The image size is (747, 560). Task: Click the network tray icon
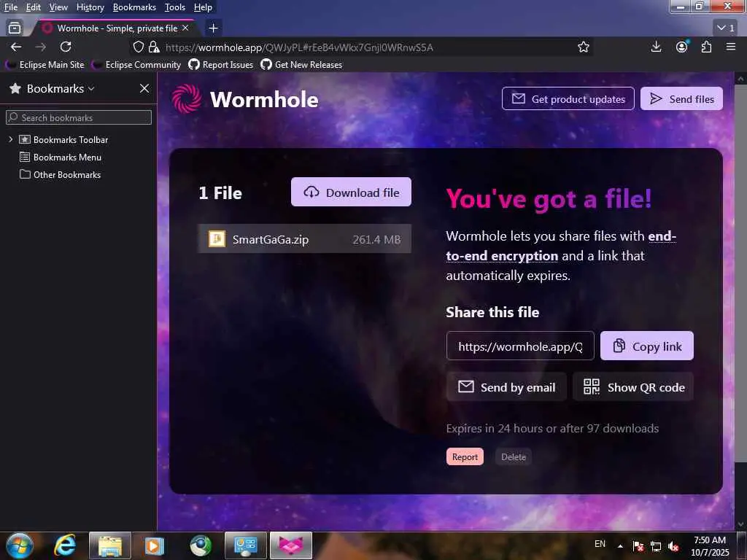[x=656, y=546]
